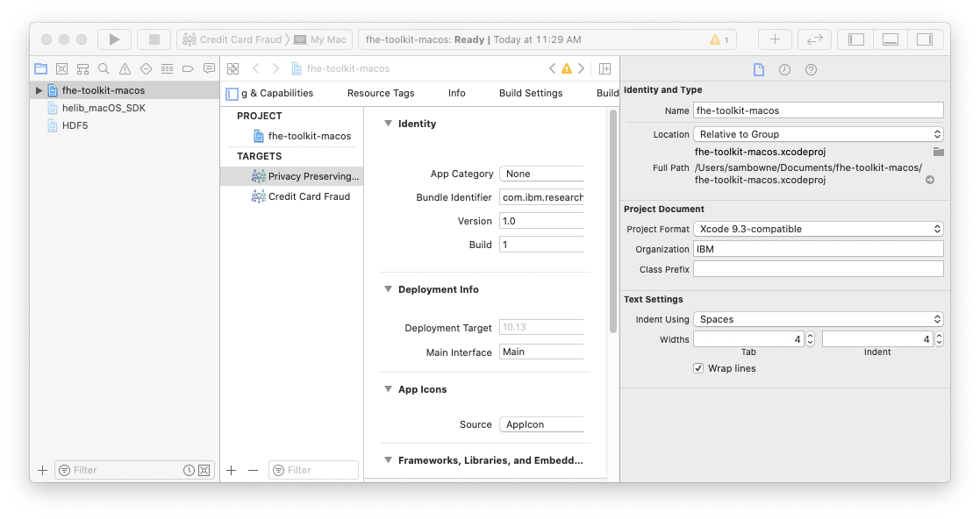Show the Quick Help inspector

point(811,69)
